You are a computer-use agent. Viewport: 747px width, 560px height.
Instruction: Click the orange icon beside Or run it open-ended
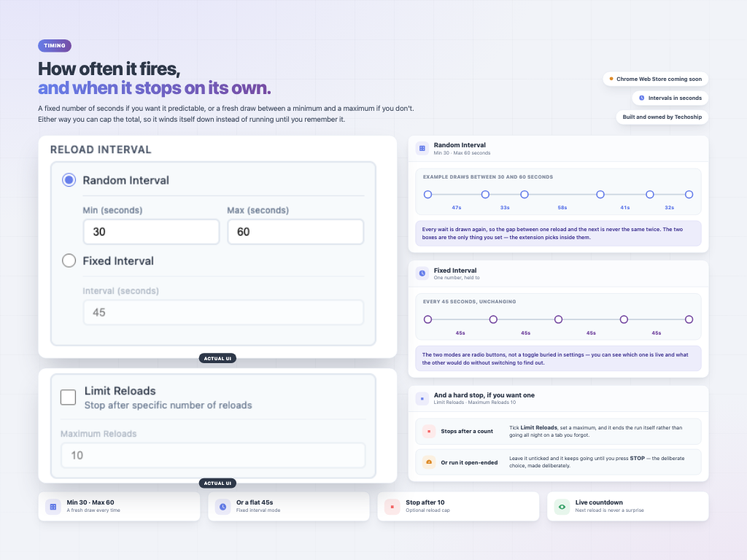(429, 462)
